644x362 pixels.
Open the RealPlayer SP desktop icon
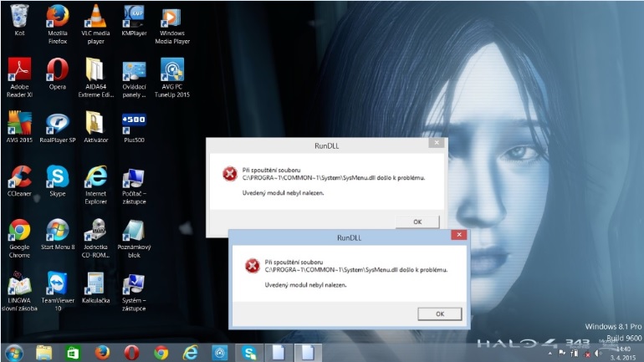58,124
